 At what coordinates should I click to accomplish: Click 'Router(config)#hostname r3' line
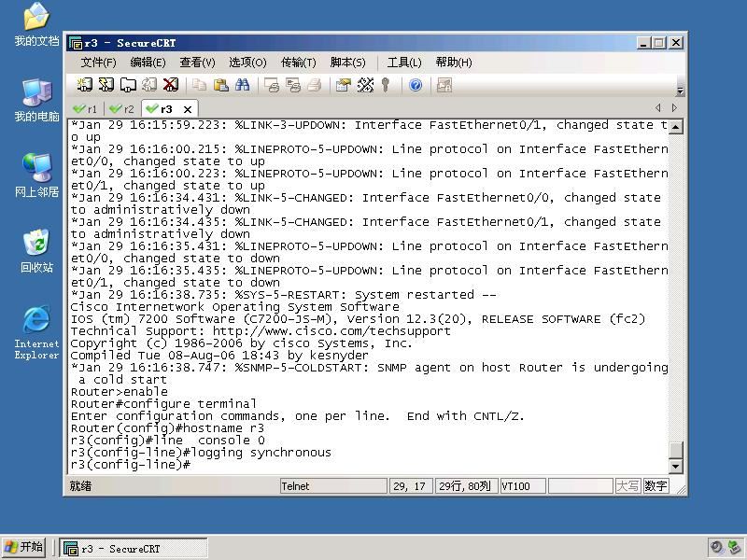[167, 428]
